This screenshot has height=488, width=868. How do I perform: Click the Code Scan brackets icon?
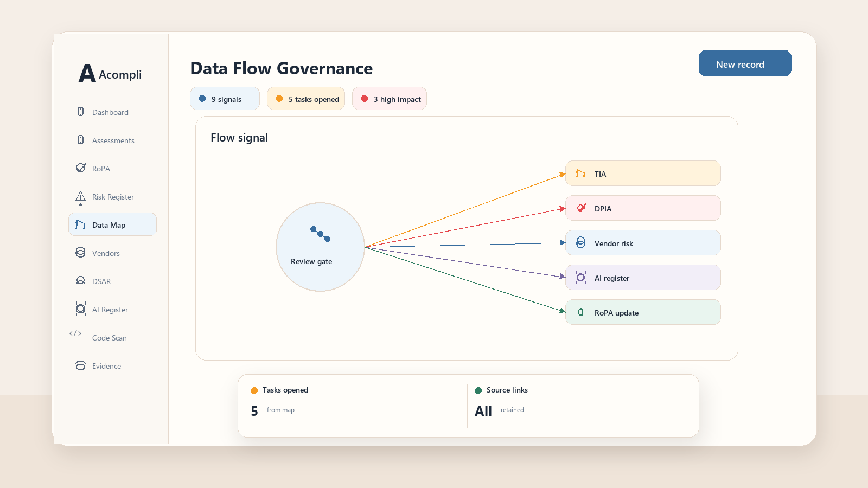pyautogui.click(x=75, y=333)
